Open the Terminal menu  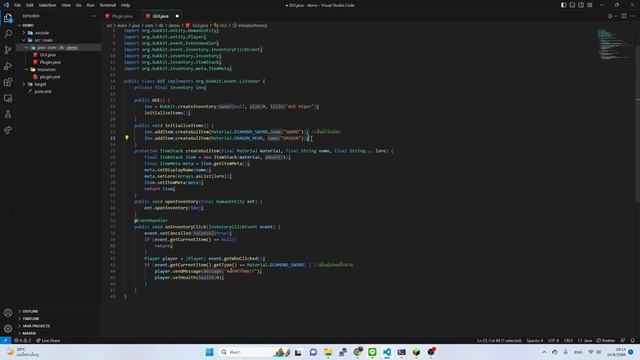(108, 5)
